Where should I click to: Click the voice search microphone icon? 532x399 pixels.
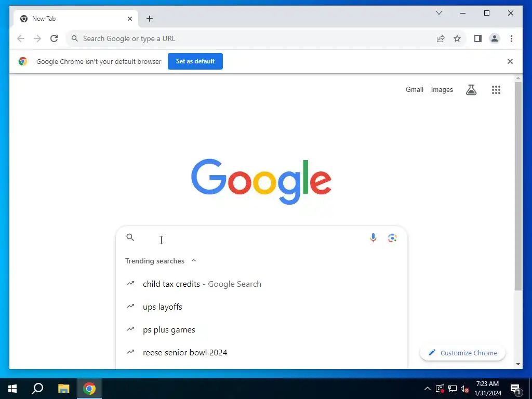pos(373,238)
